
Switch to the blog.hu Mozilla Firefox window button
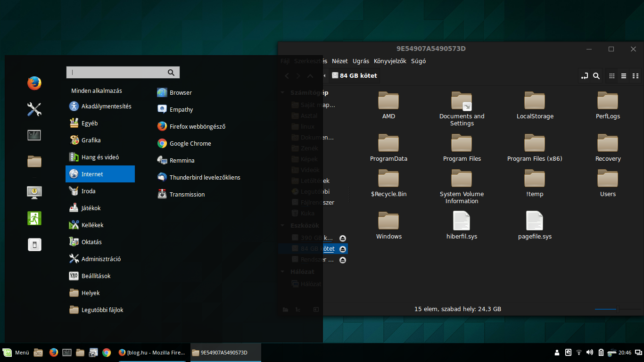click(152, 353)
